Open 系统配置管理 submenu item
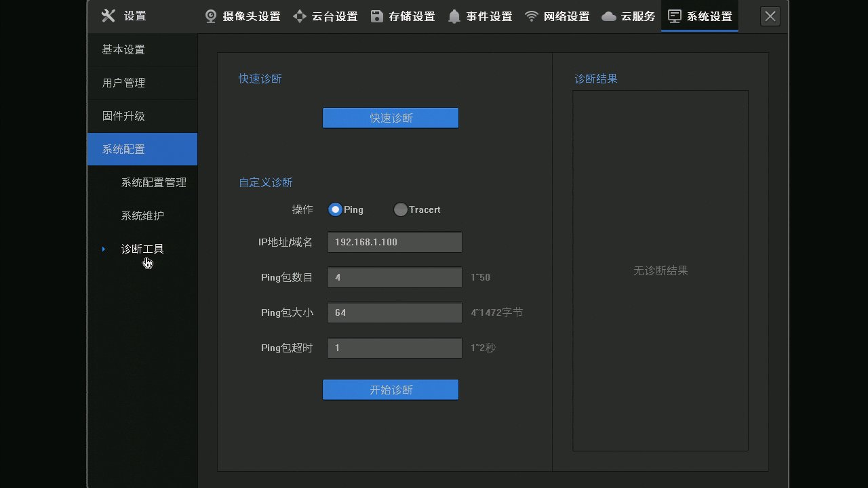Screen dimensions: 868x488 click(x=153, y=182)
